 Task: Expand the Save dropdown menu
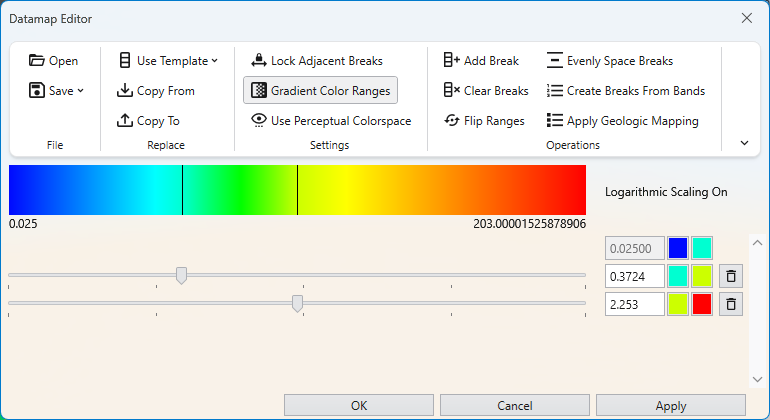pyautogui.click(x=80, y=91)
